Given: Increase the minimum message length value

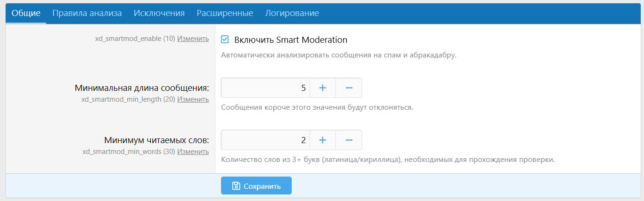Looking at the screenshot, I should pos(323,88).
